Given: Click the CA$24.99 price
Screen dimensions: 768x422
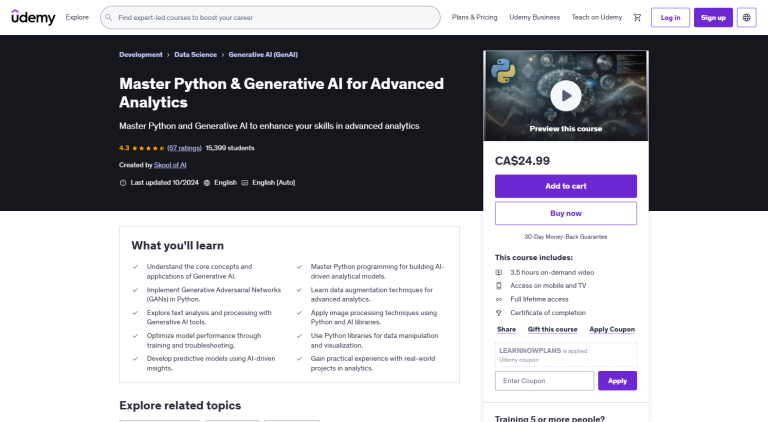Looking at the screenshot, I should (x=522, y=161).
